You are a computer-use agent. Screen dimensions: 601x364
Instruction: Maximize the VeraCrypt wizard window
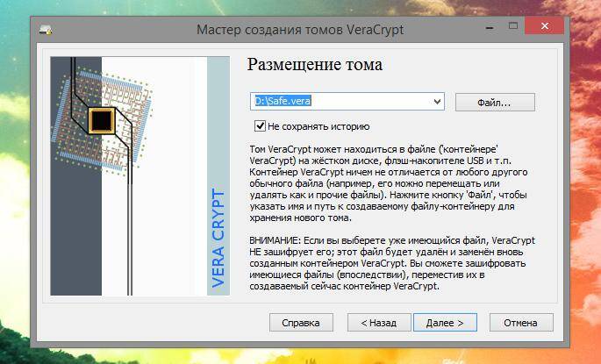[513, 26]
